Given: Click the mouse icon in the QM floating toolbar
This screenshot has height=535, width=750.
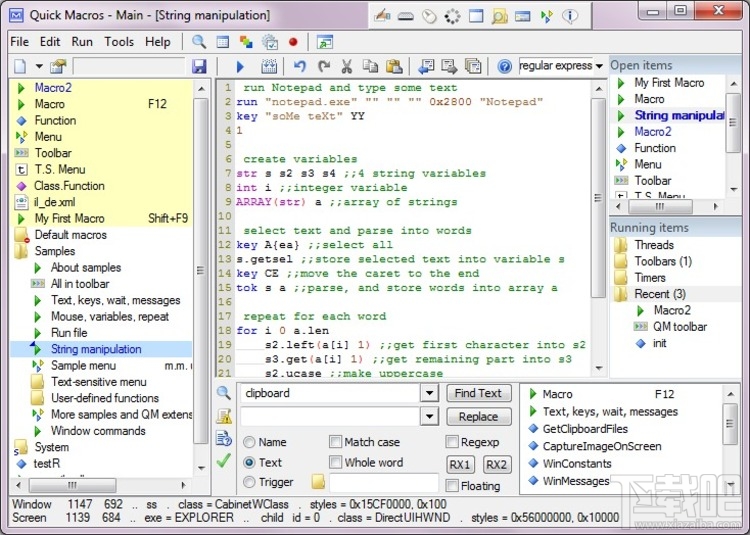Looking at the screenshot, I should (429, 17).
